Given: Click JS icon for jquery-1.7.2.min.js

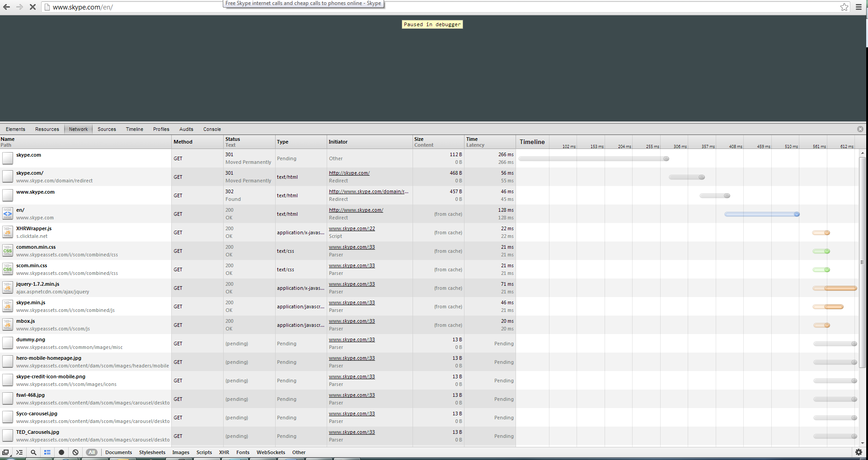Looking at the screenshot, I should (8, 288).
